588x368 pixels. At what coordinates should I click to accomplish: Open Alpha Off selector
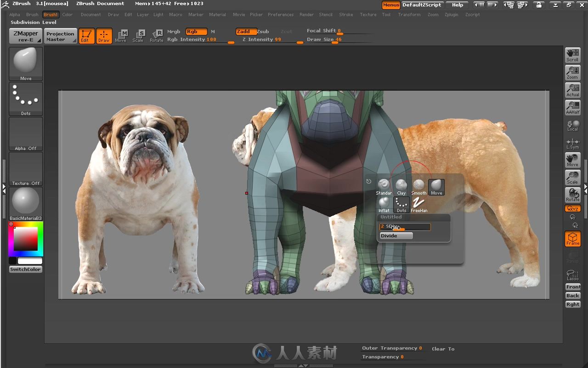click(26, 133)
